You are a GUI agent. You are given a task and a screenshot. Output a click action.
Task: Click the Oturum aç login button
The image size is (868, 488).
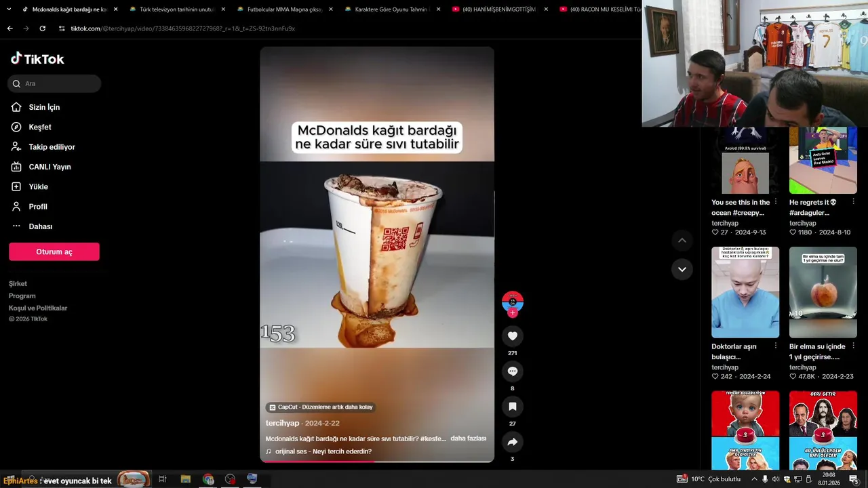pos(54,251)
